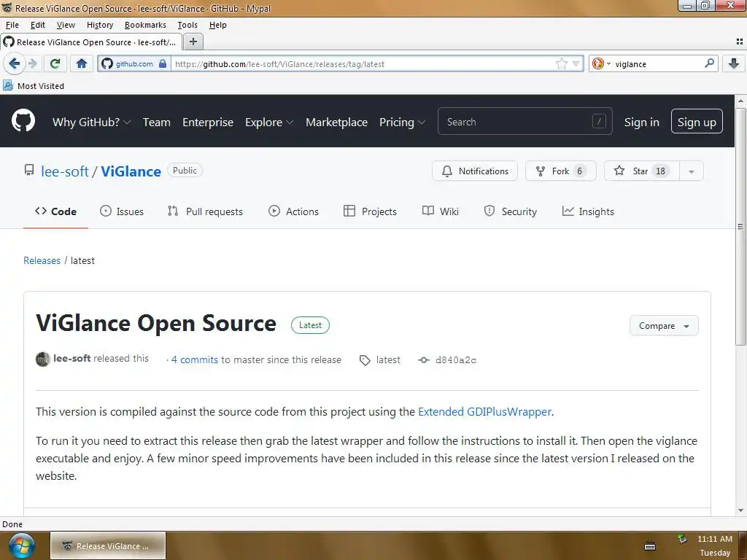The height and width of the screenshot is (560, 747).
Task: Open the lee-soft owner profile link
Action: [x=65, y=171]
